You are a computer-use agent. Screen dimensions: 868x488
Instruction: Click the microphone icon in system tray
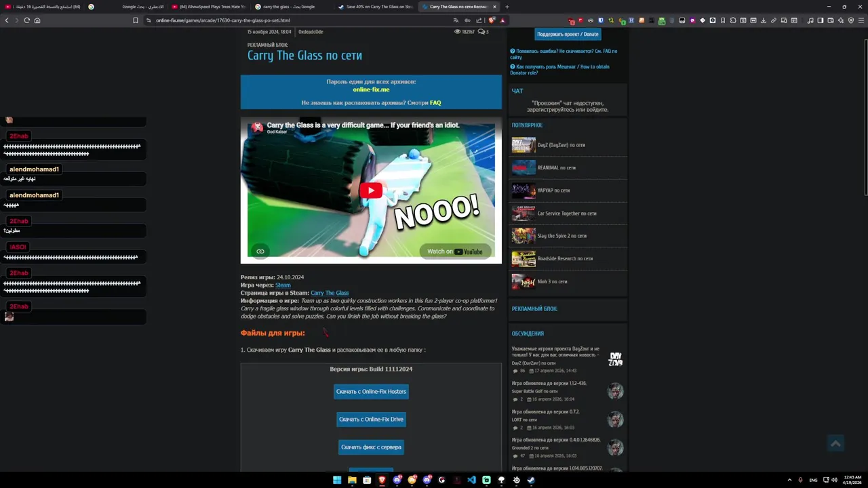pyautogui.click(x=800, y=480)
